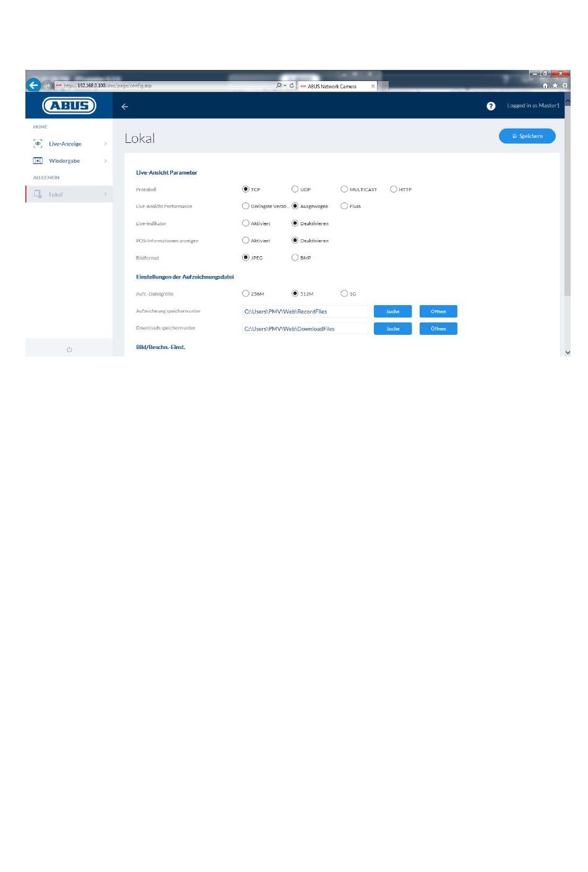Click the Speichern save button
Screen dimensions: 588x872
click(527, 136)
